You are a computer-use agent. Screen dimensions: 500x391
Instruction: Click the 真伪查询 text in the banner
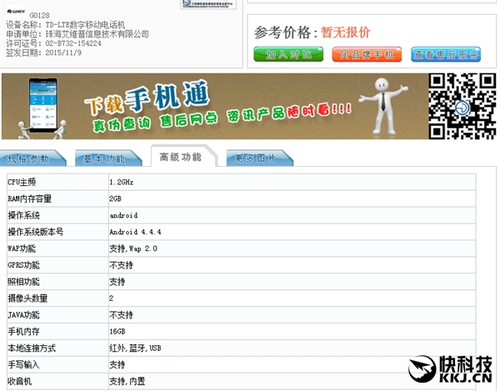[122, 124]
